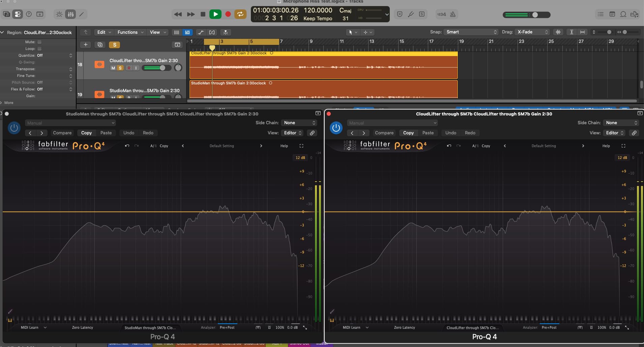
Task: Open the media Browsers icon
Action: click(x=635, y=14)
